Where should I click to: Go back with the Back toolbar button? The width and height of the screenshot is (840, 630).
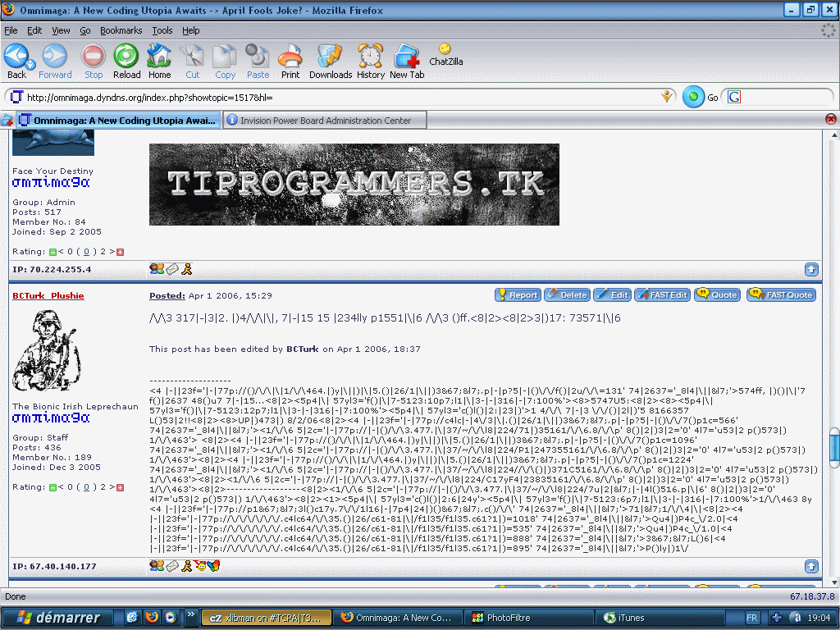pyautogui.click(x=16, y=61)
